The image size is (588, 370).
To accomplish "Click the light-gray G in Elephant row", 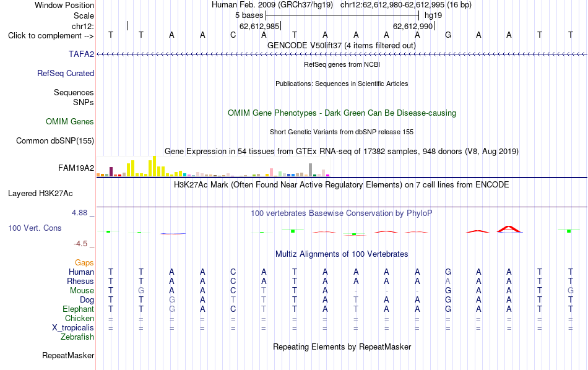I will 171,309.
